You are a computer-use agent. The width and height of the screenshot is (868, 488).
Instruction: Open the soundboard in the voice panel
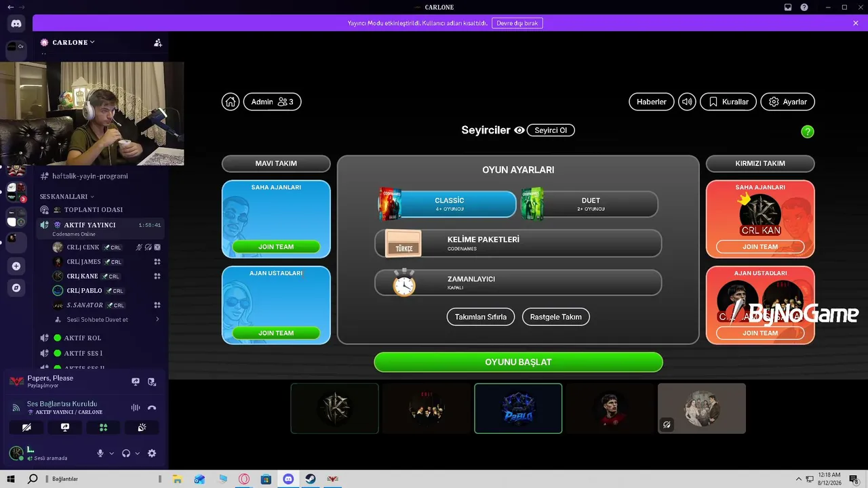click(142, 427)
